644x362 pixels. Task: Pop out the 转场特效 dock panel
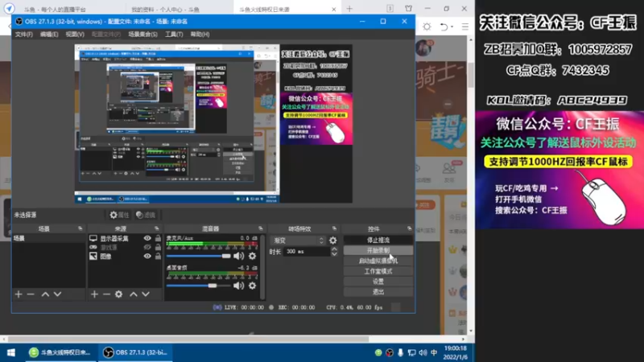click(334, 228)
